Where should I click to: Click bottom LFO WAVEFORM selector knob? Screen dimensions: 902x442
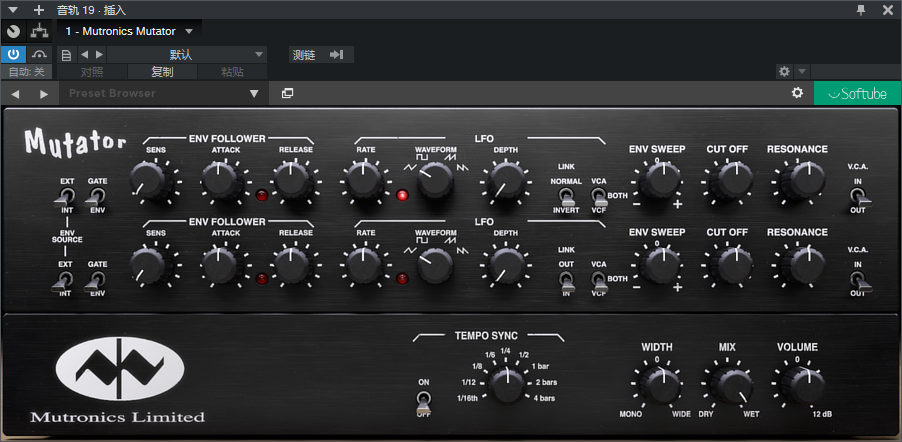(436, 264)
